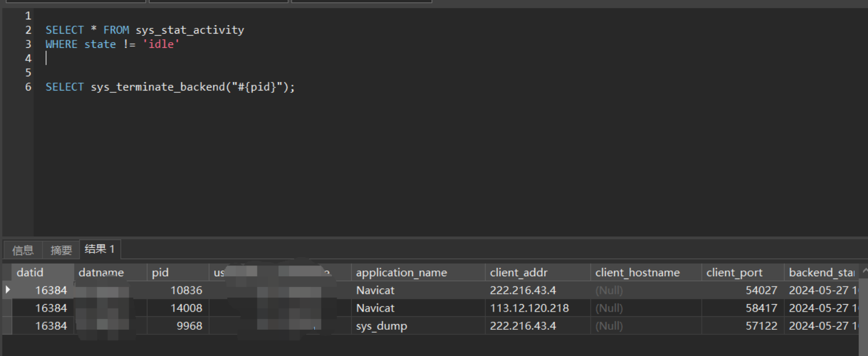Select the pid cell 14008

[178, 308]
